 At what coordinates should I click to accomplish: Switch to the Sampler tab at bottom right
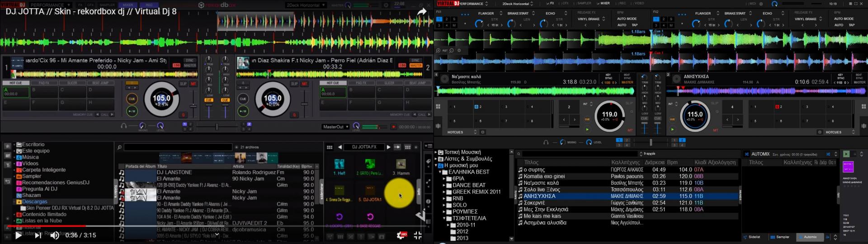click(780, 237)
